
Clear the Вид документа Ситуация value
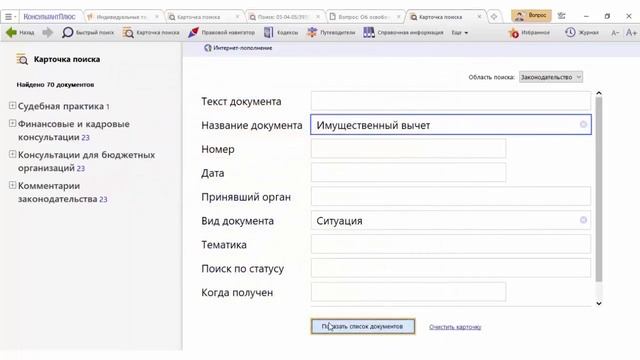tap(583, 220)
